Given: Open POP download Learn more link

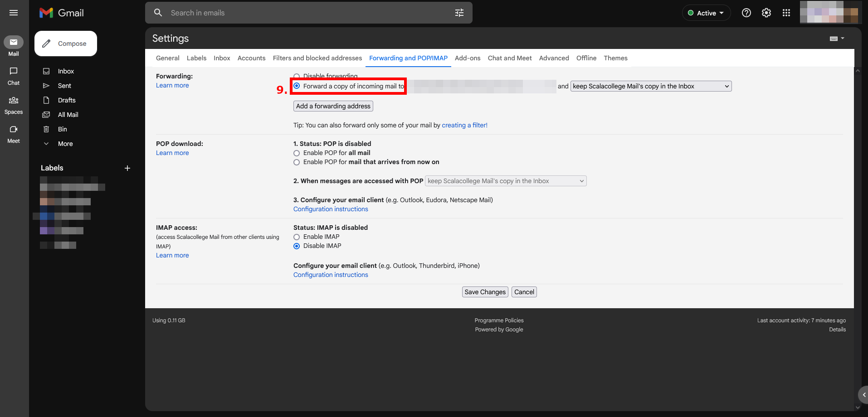Looking at the screenshot, I should point(172,153).
